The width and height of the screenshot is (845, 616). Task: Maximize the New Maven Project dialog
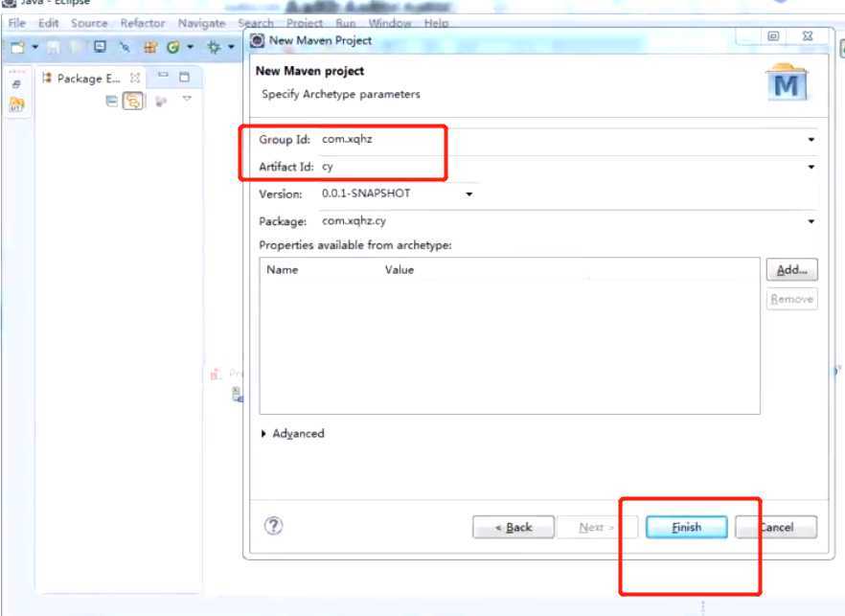(x=773, y=36)
